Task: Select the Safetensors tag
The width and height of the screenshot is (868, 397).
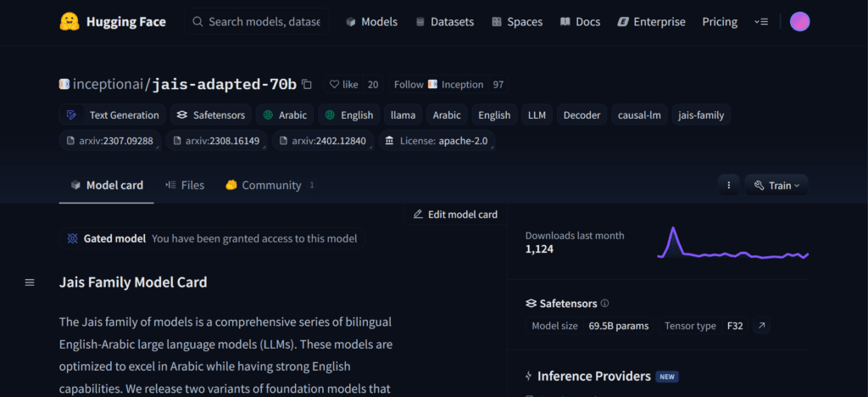Action: tap(211, 115)
